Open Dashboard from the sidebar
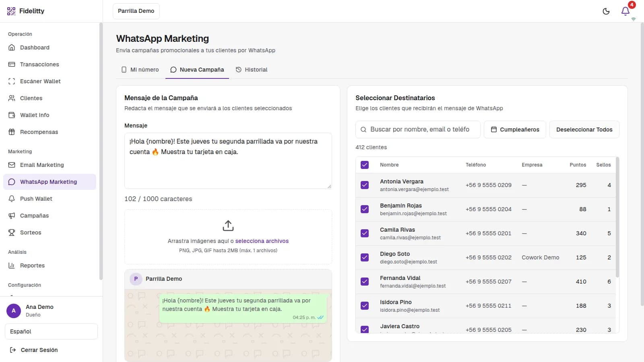The width and height of the screenshot is (644, 362). click(50, 47)
